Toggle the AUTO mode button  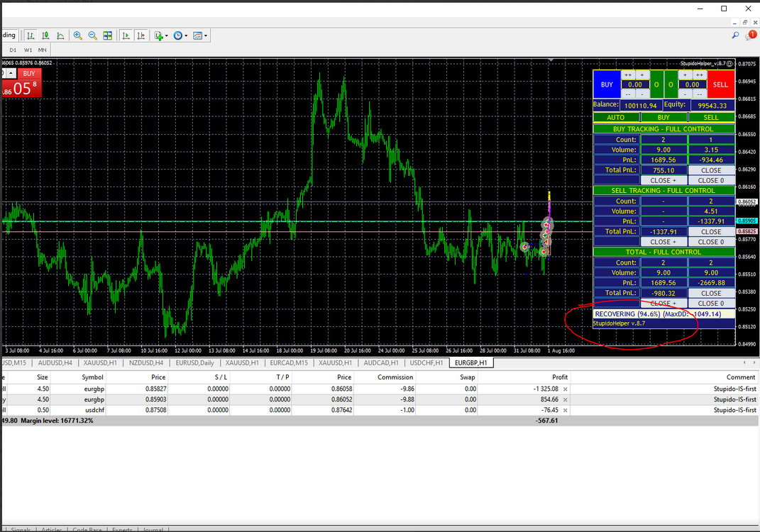[616, 117]
